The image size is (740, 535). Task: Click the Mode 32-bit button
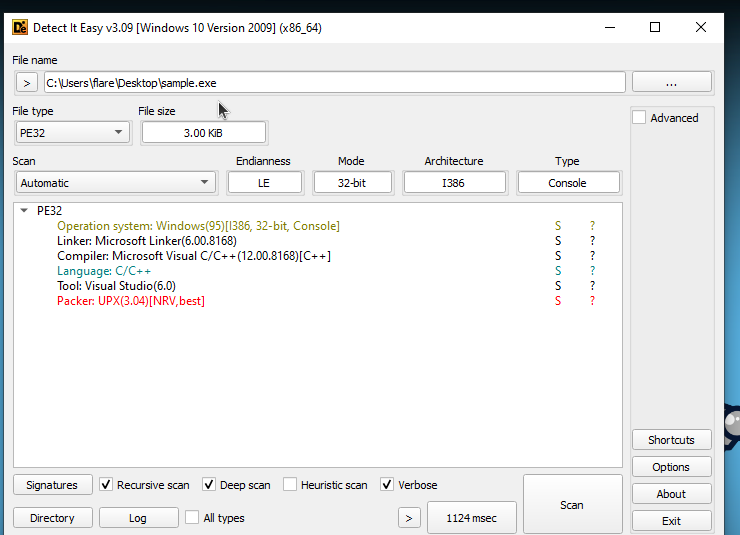coord(352,183)
